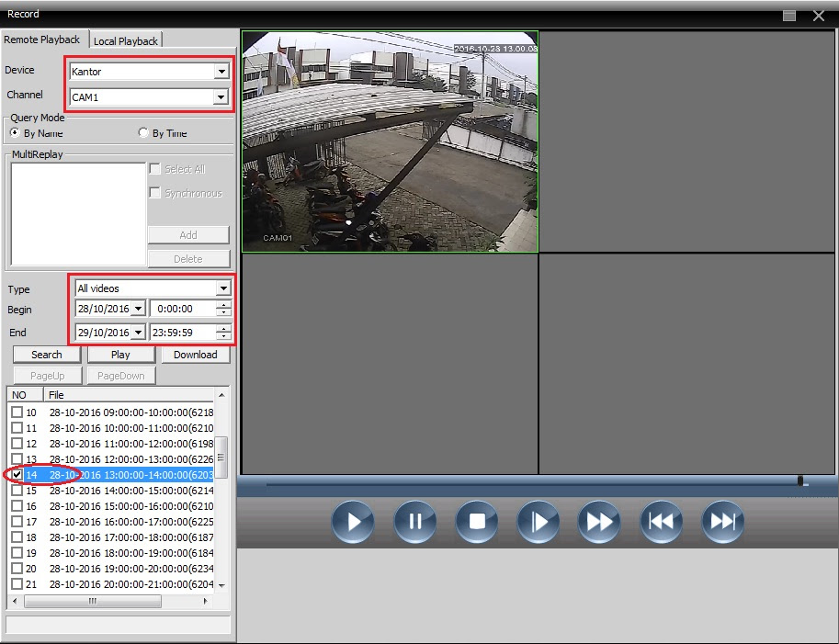839x644 pixels.
Task: Pause the current video playback
Action: 414,521
